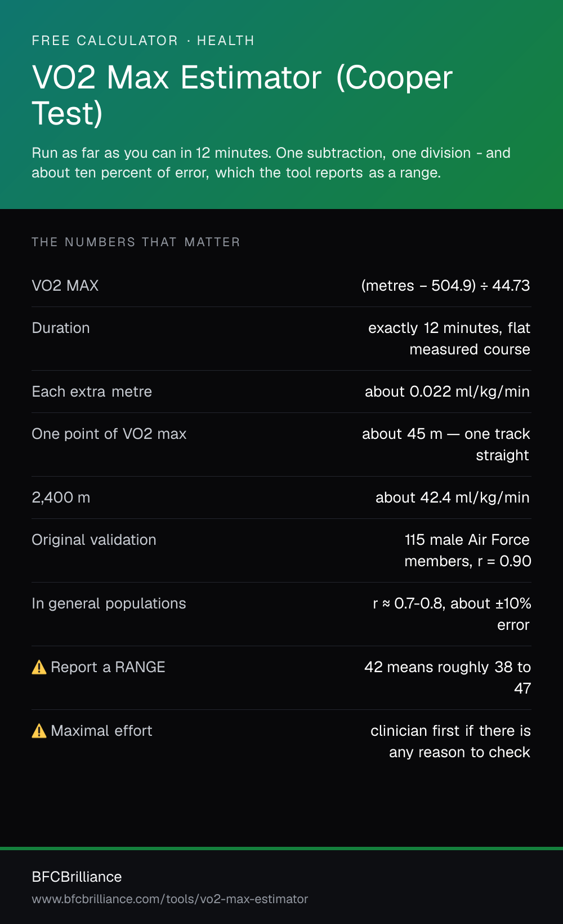Click the Original validation label
This screenshot has height=924, width=563.
point(94,540)
